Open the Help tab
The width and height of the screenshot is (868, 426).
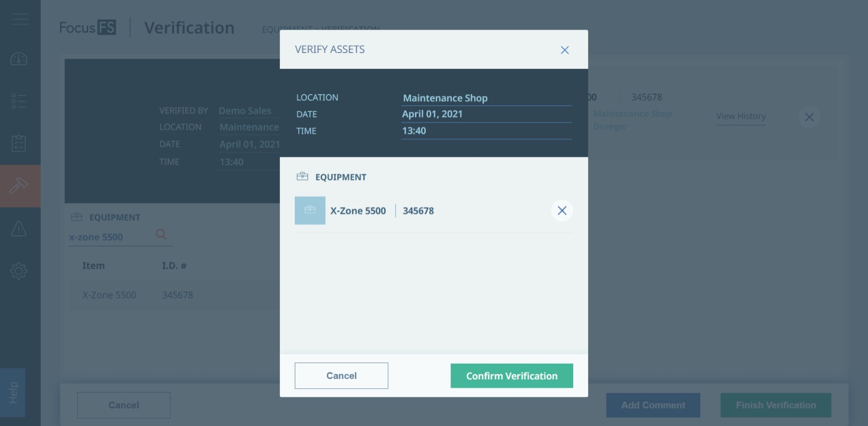click(x=13, y=392)
